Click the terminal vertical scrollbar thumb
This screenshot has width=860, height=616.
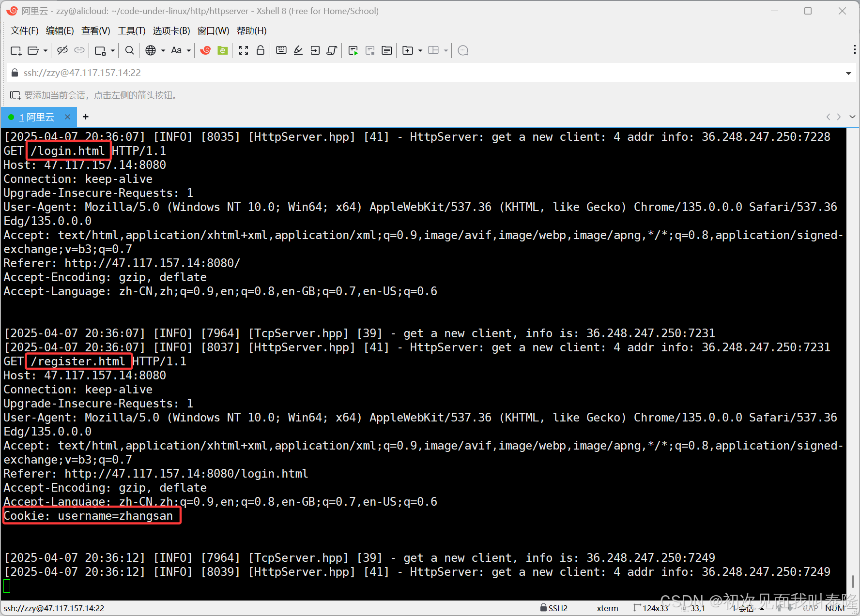[x=853, y=582]
